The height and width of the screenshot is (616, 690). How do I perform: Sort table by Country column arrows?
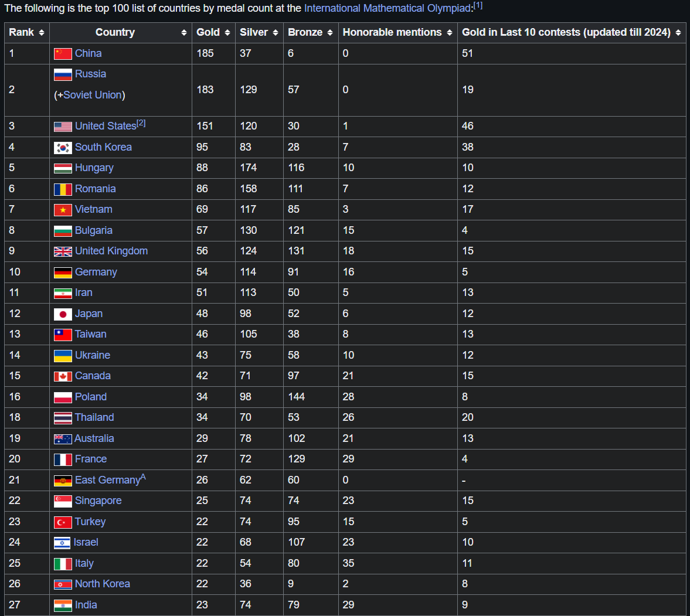[184, 33]
